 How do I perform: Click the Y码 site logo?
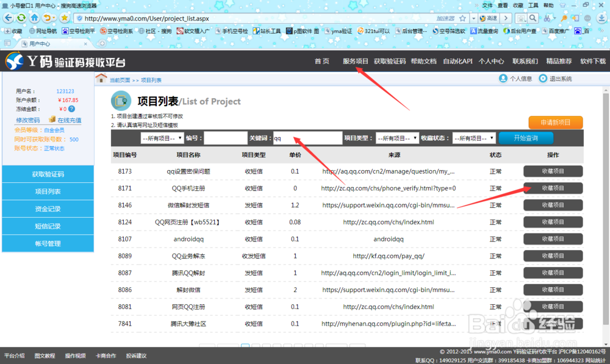click(x=65, y=62)
